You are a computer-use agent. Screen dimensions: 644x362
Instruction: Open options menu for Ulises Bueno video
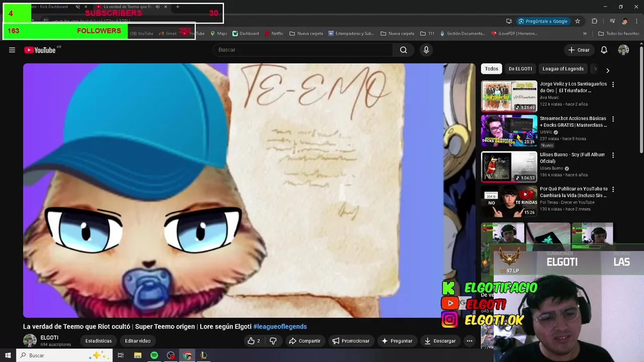coord(613,155)
